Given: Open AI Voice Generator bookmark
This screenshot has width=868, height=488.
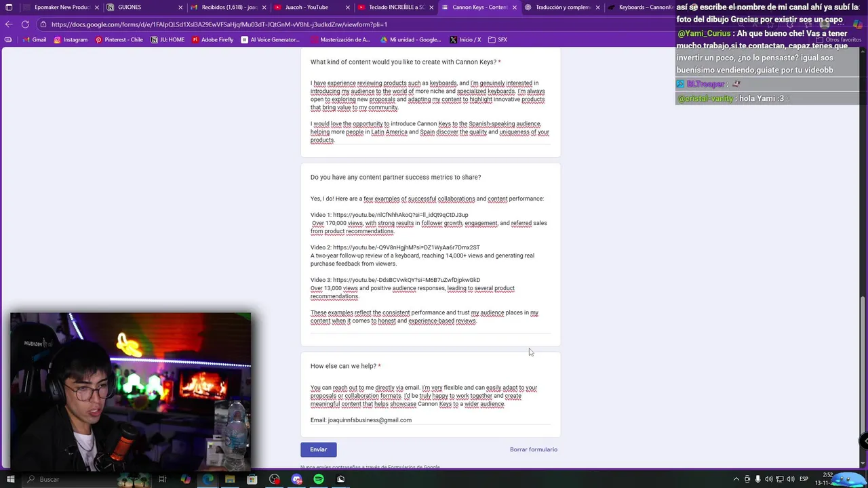Looking at the screenshot, I should [x=270, y=39].
